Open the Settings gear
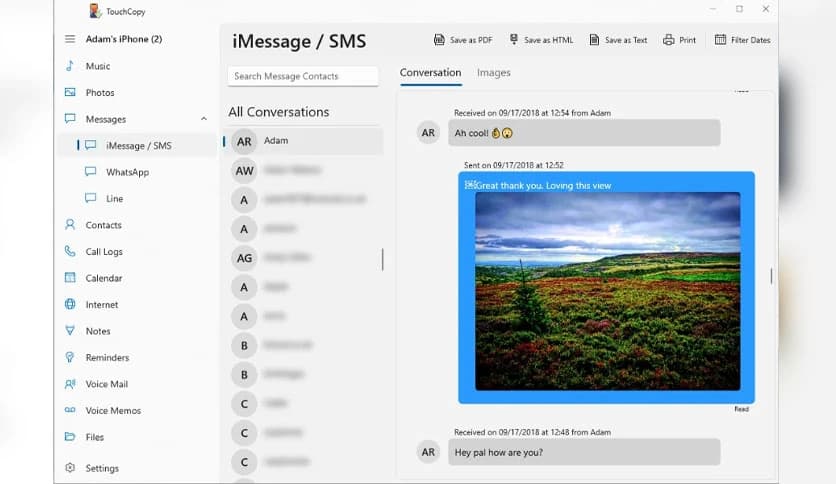This screenshot has height=484, width=836. (70, 468)
